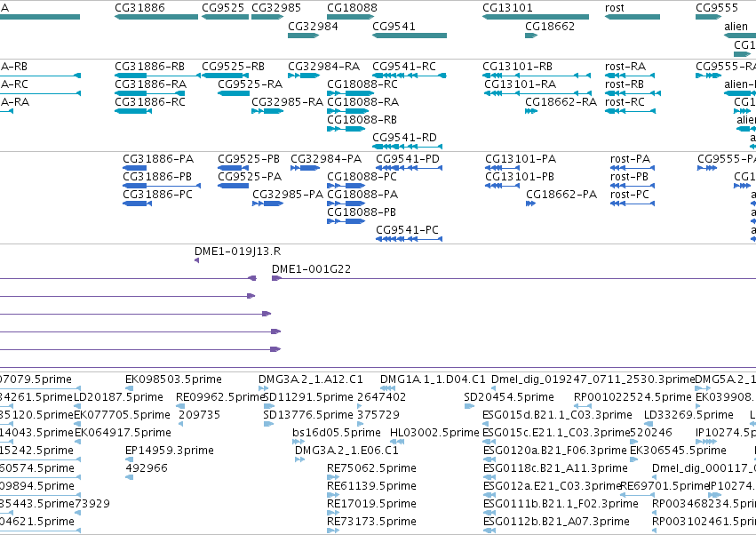
Task: Click the CG13101-RB transcript label
Action: pyautogui.click(x=517, y=66)
